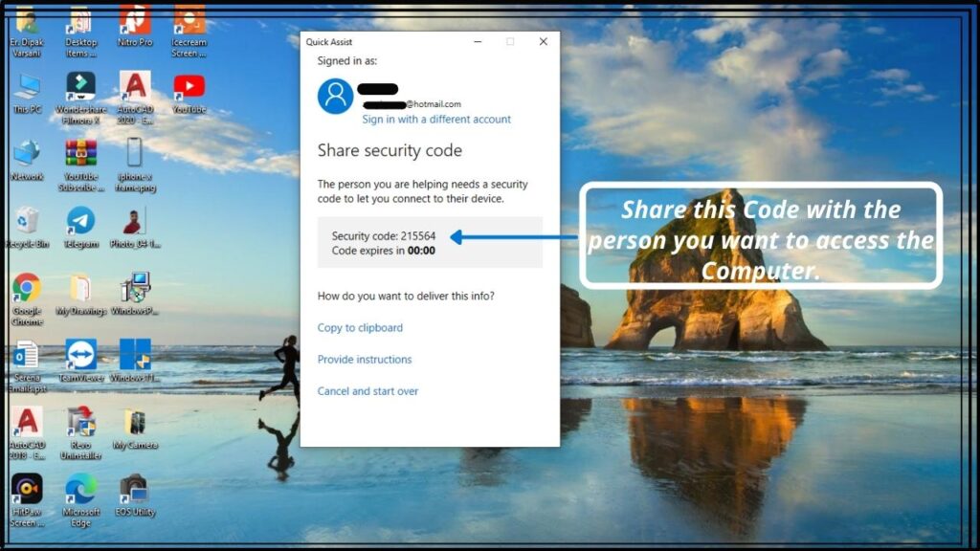980x551 pixels.
Task: Open Google Chrome desktop shortcut
Action: (27, 288)
